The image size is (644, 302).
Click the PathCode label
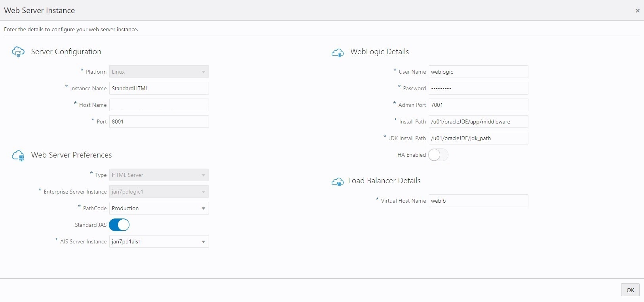(95, 208)
